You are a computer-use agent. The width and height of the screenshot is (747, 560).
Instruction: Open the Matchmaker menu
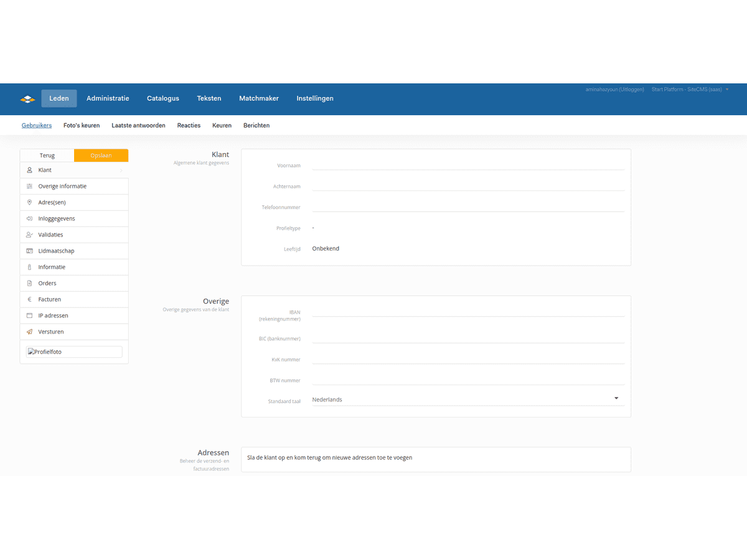[259, 98]
